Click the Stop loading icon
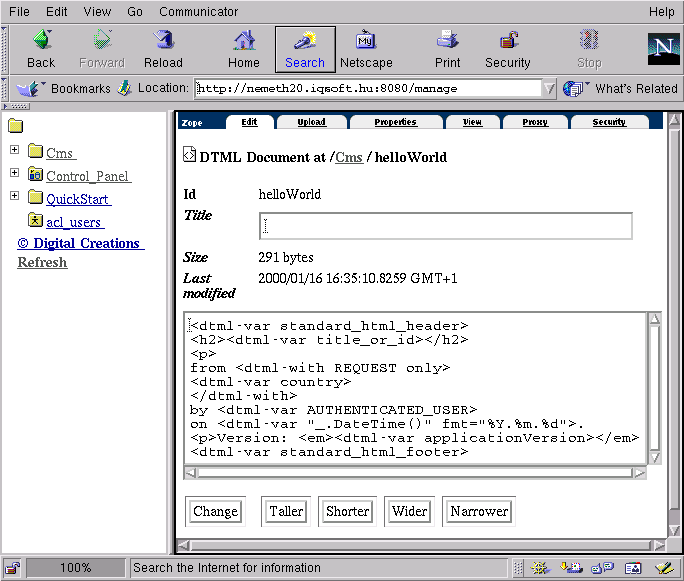Screen dimensions: 684x581 (x=589, y=40)
